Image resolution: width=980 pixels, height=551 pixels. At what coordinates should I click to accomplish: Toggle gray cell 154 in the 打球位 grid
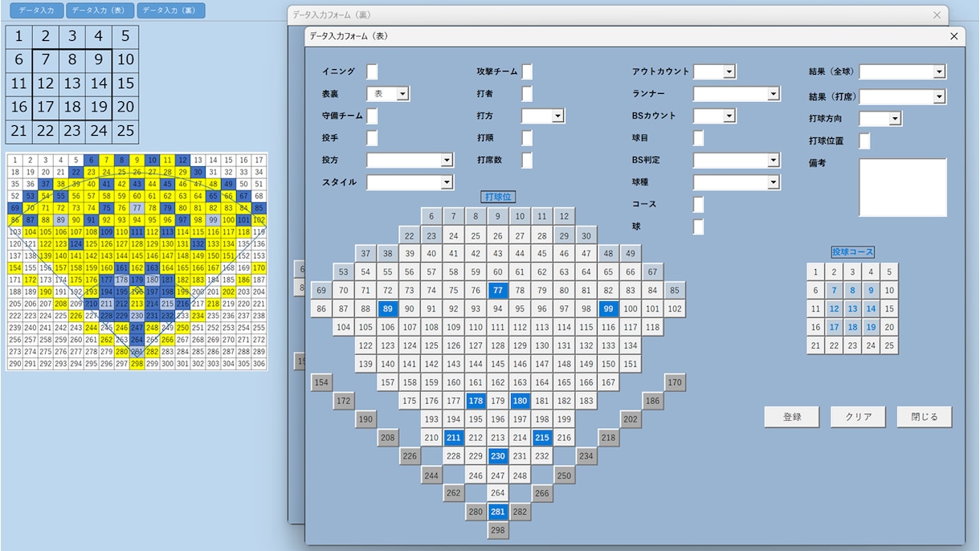322,382
